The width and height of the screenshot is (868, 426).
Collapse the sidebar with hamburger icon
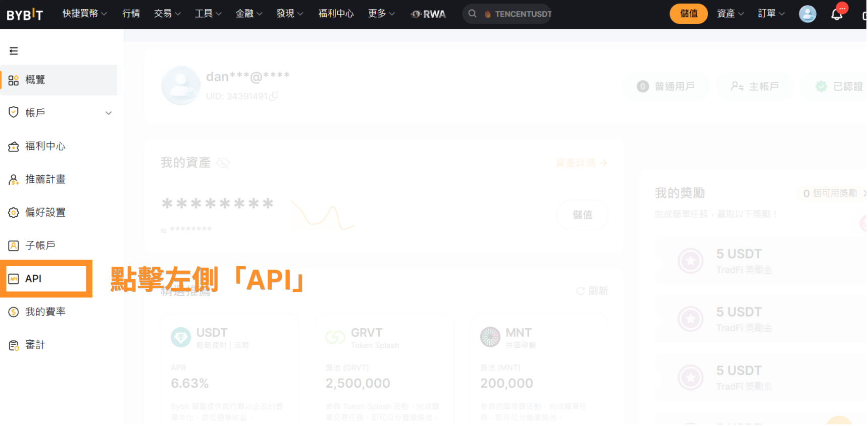coord(14,51)
